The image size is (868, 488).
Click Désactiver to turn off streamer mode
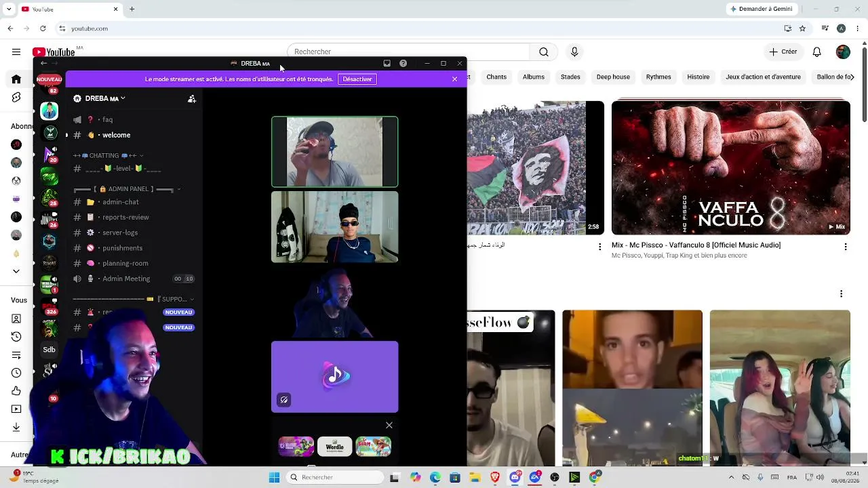pos(357,79)
